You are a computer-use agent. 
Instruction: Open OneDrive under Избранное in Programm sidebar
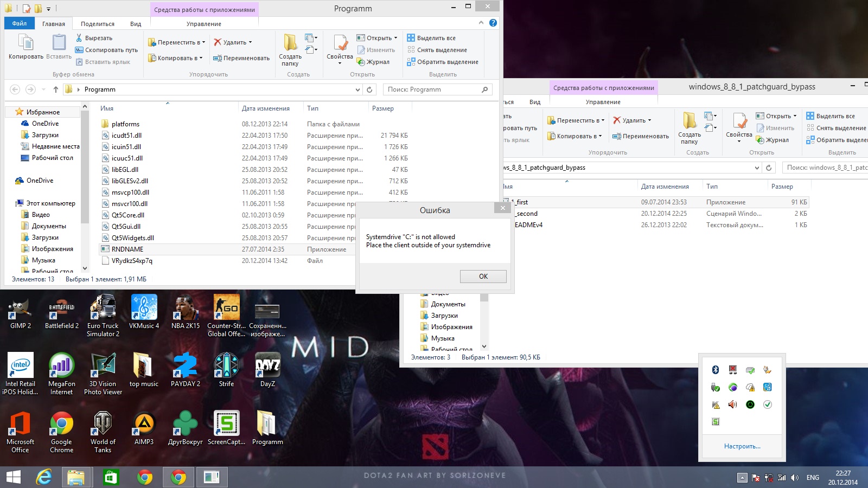click(45, 124)
